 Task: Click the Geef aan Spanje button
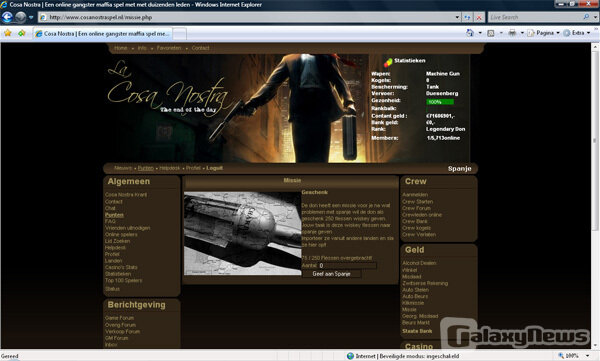[x=331, y=274]
